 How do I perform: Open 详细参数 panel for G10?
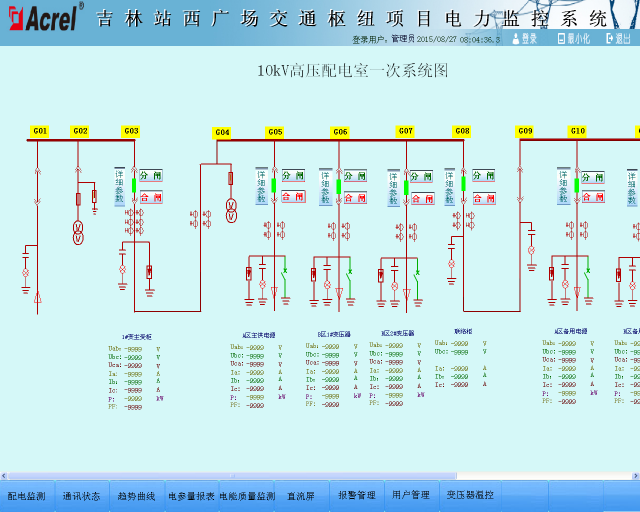[563, 187]
